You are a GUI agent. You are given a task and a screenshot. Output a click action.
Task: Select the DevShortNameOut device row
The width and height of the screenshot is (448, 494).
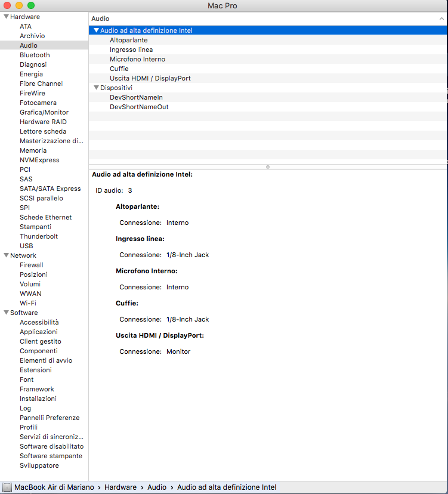(x=139, y=107)
